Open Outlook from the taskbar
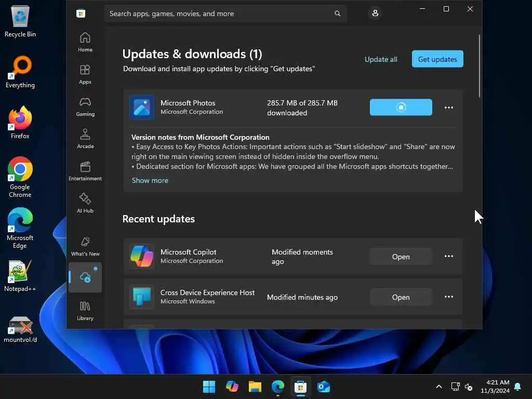The width and height of the screenshot is (532, 399). pyautogui.click(x=323, y=387)
